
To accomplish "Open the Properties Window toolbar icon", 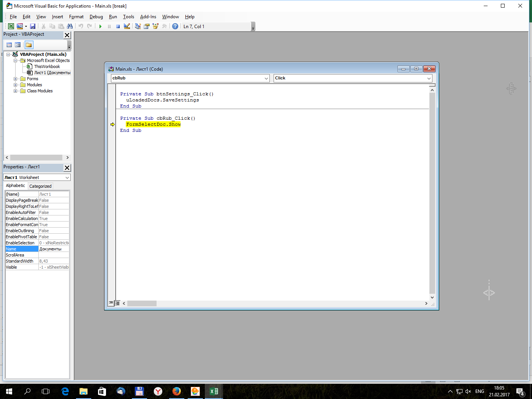I will [146, 26].
